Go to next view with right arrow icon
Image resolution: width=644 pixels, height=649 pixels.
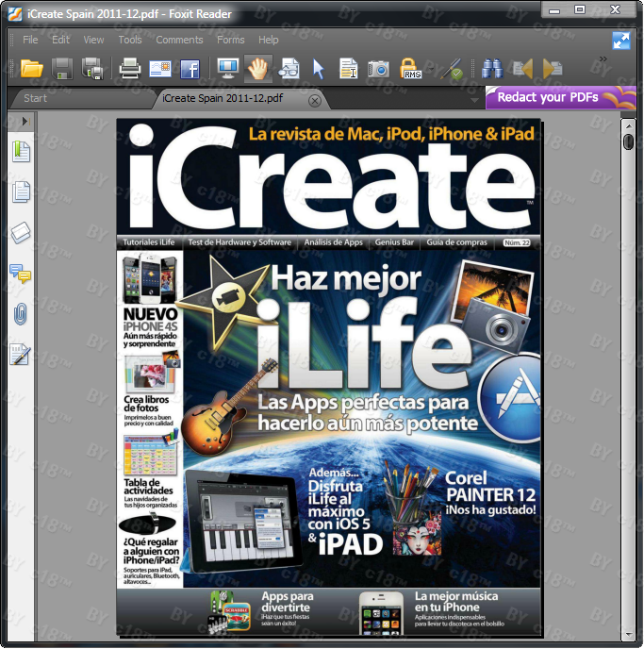coord(553,69)
